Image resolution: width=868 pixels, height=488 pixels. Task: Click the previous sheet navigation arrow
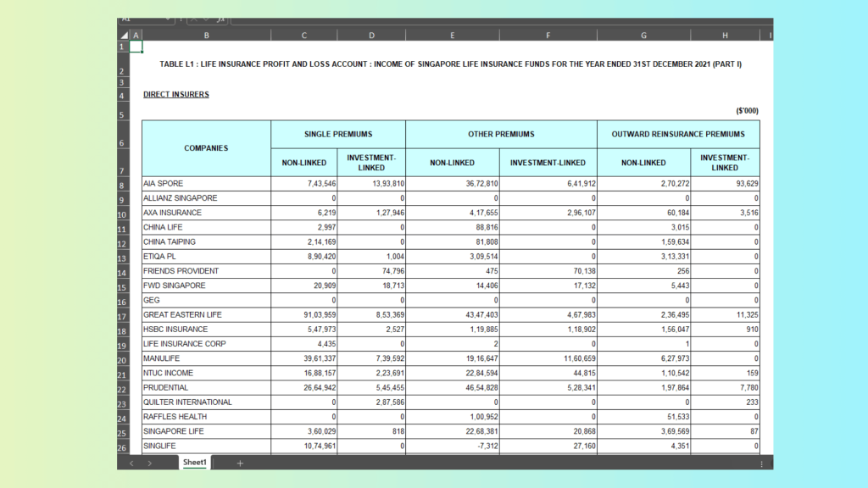131,463
